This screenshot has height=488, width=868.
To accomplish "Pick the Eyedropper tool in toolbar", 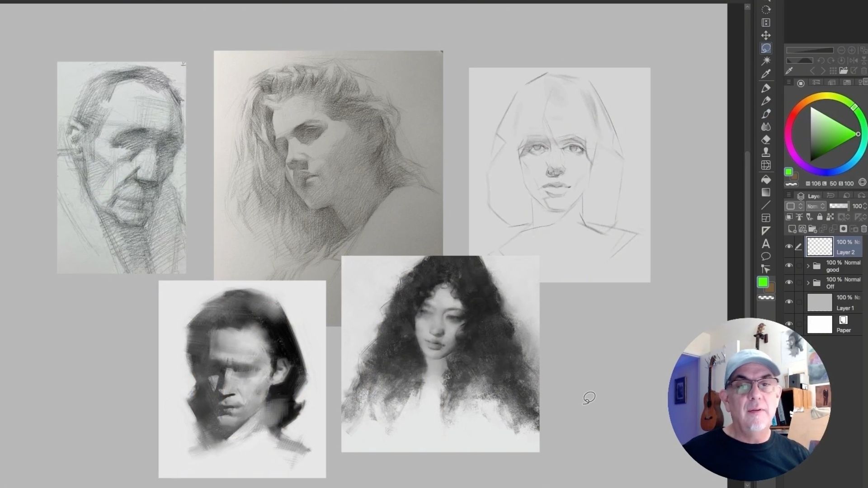I will (x=766, y=74).
